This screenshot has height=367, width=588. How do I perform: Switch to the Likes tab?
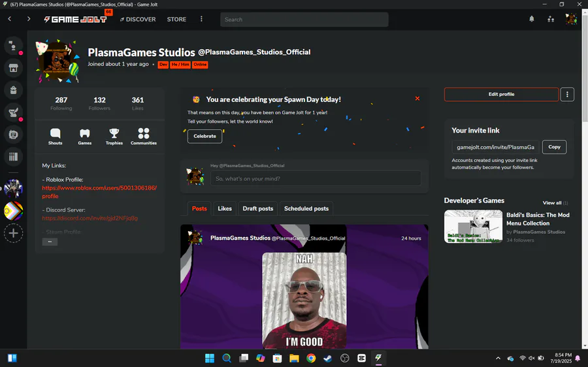(x=225, y=208)
